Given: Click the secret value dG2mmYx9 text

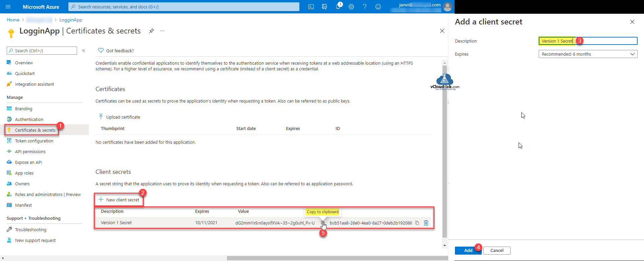Looking at the screenshot, I should point(275,223).
